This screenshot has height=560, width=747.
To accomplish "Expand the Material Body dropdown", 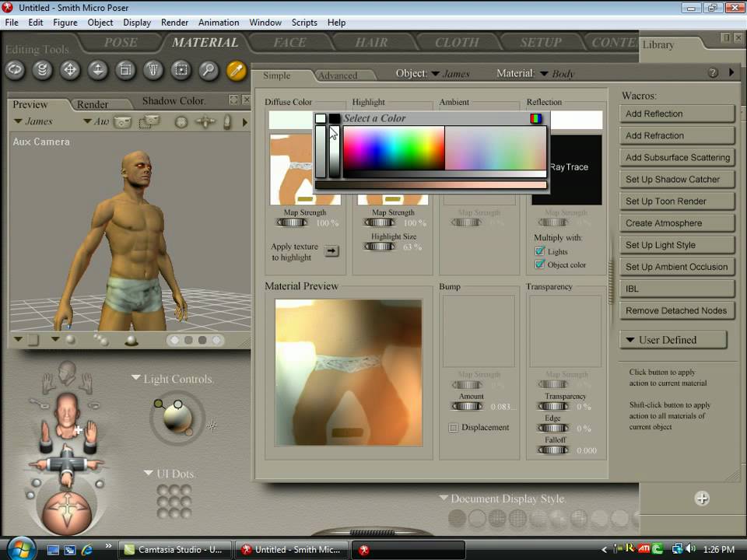I will tap(544, 73).
